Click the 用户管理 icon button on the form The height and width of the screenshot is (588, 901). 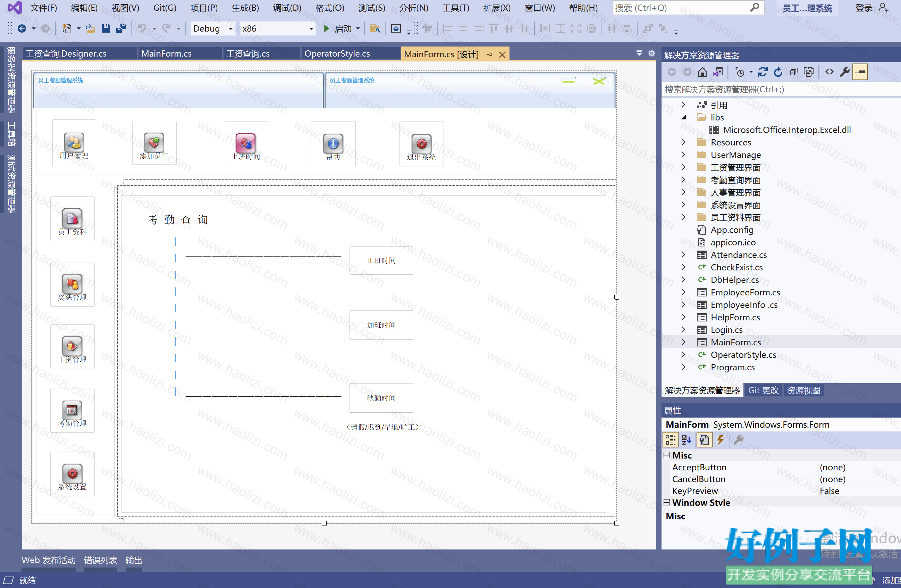point(74,143)
